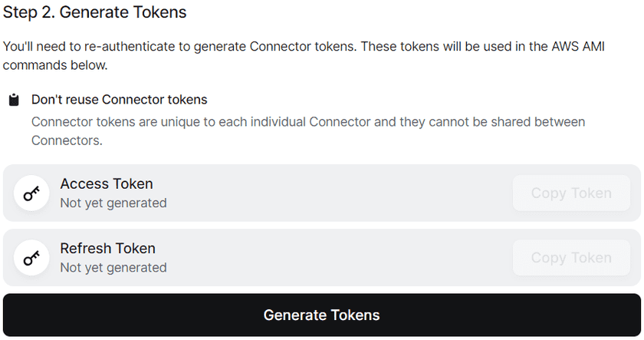644x340 pixels.
Task: Click 'Not yet generated' under Access Token
Action: click(113, 203)
